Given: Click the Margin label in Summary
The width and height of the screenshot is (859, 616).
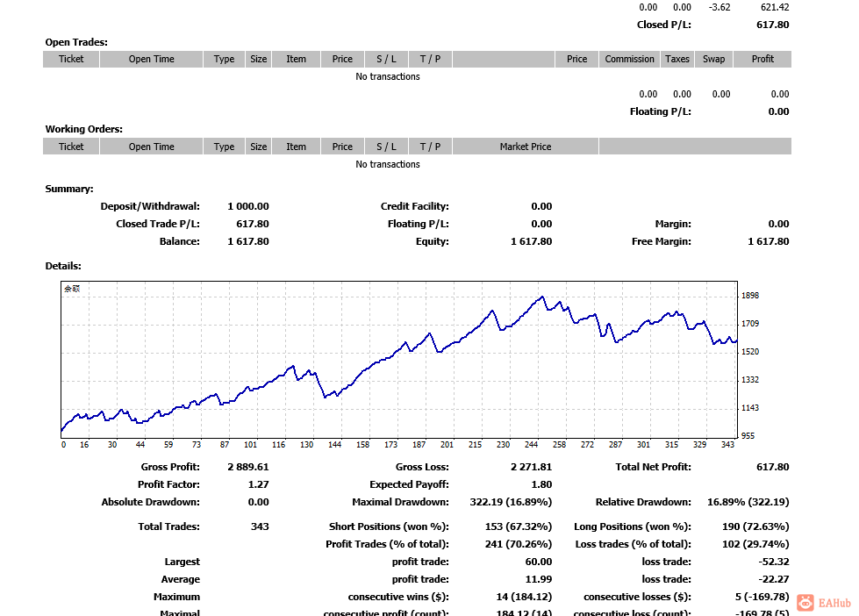Looking at the screenshot, I should pyautogui.click(x=673, y=224).
